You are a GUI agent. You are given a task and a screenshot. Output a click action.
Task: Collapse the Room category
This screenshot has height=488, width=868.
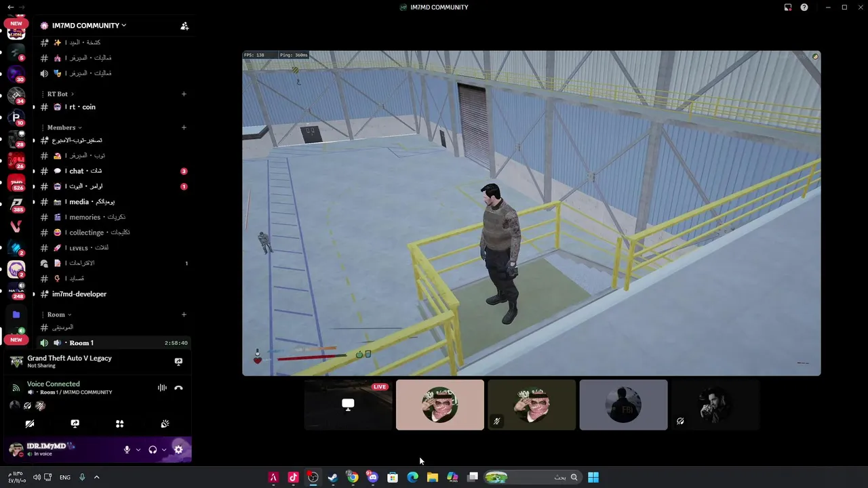59,314
